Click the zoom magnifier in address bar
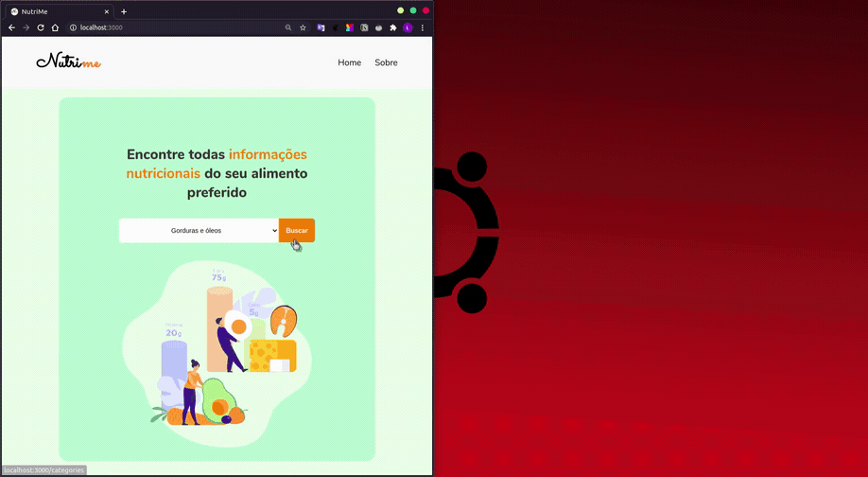The height and width of the screenshot is (477, 868). coord(287,27)
